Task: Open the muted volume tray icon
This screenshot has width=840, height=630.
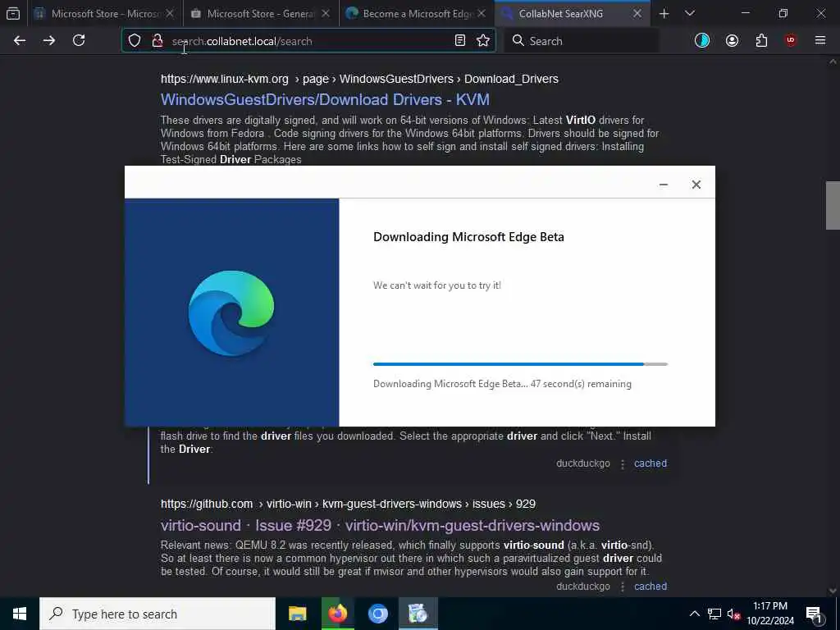Action: [x=733, y=614]
